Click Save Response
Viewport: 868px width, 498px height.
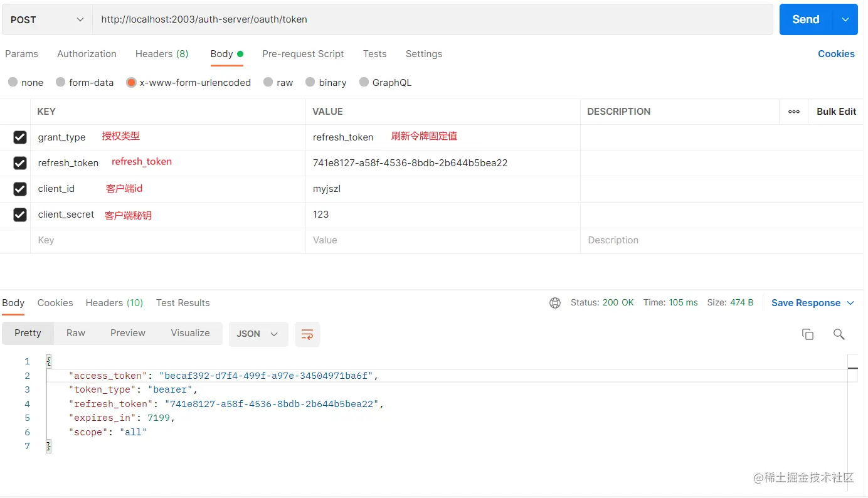pyautogui.click(x=806, y=303)
